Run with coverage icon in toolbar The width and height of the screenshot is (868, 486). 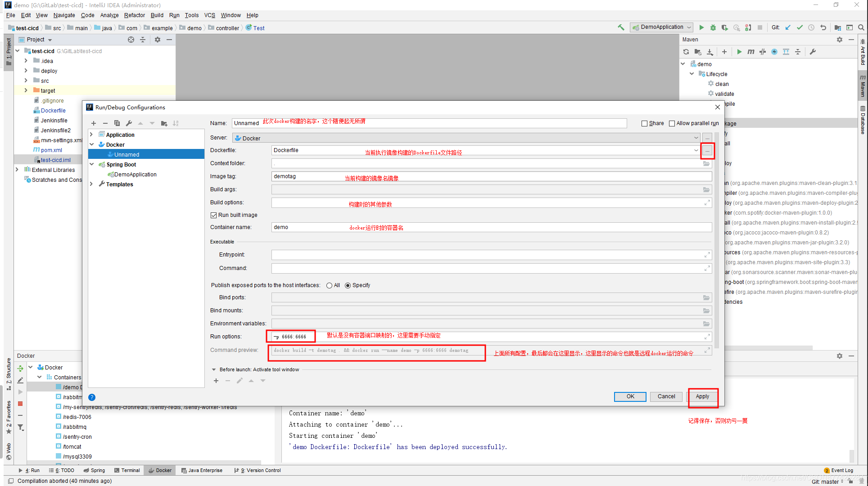(x=725, y=27)
